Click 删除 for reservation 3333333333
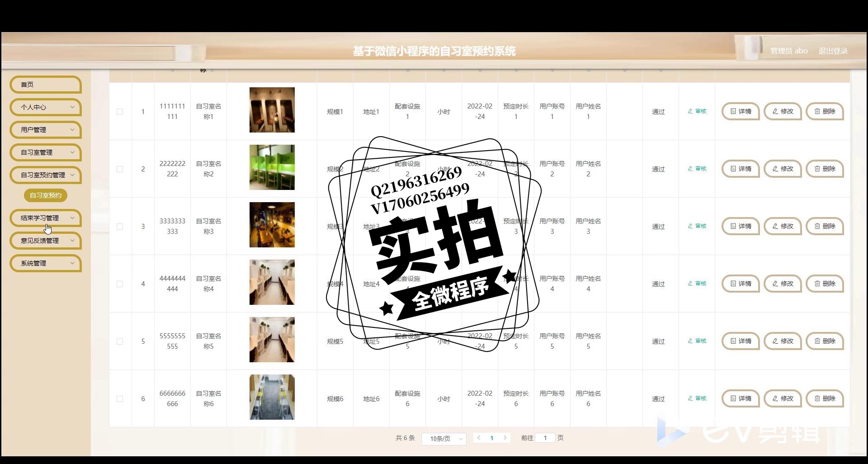868x464 pixels. (825, 226)
